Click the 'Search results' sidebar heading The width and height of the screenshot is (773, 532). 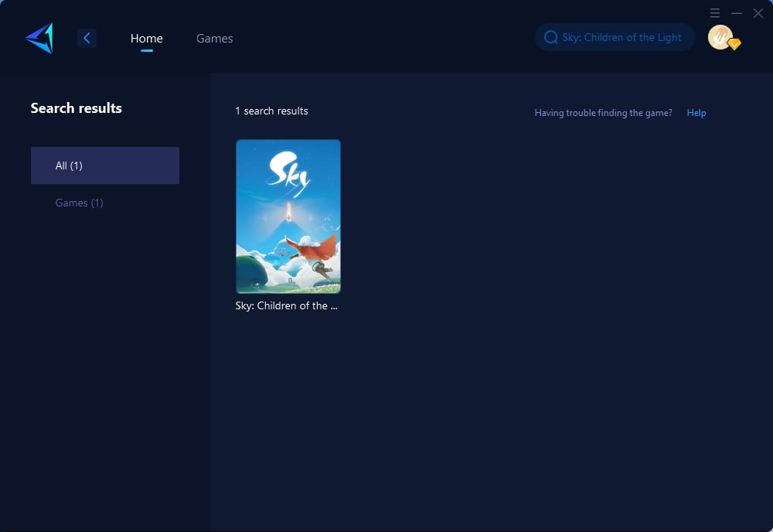77,108
